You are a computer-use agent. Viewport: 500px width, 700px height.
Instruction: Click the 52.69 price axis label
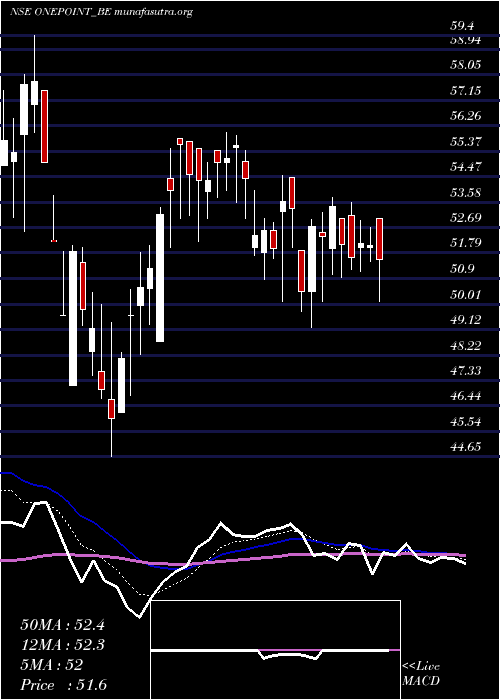pyautogui.click(x=466, y=218)
